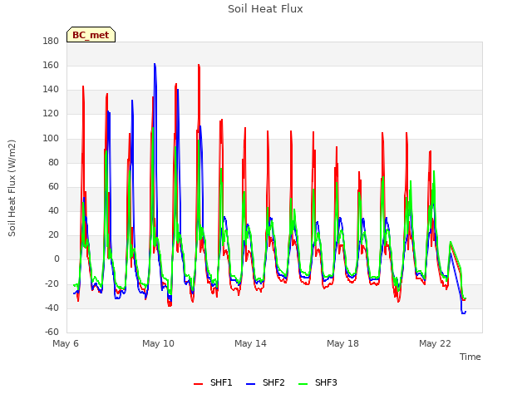Click the 120 y-axis label

[51, 114]
